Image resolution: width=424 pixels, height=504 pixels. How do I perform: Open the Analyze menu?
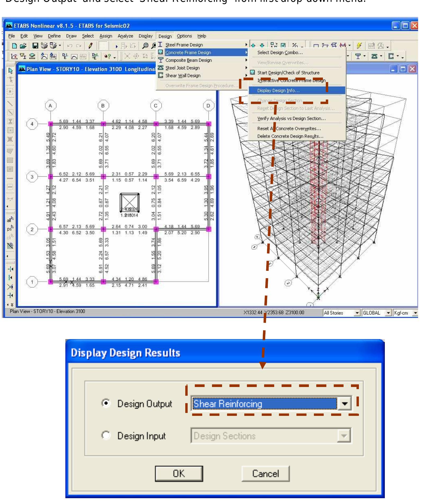coord(125,36)
